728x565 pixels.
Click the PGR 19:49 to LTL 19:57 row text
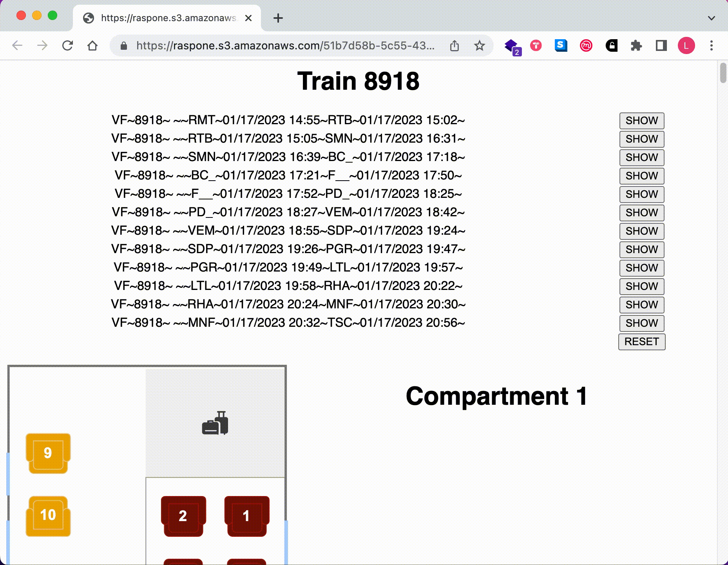288,267
